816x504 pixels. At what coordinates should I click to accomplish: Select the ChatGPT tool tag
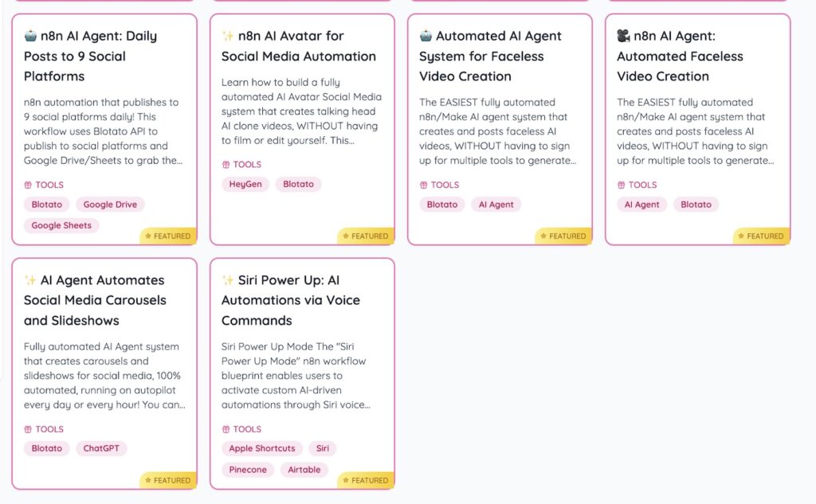[101, 448]
